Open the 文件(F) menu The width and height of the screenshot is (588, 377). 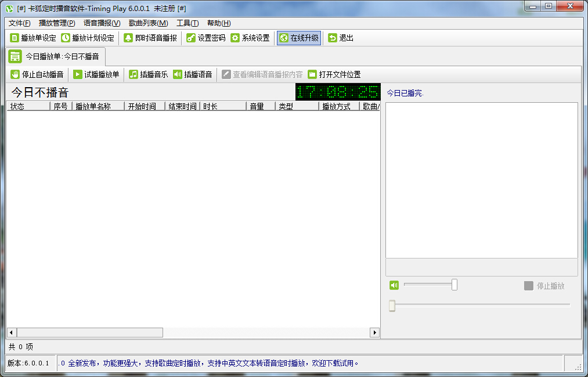[19, 23]
